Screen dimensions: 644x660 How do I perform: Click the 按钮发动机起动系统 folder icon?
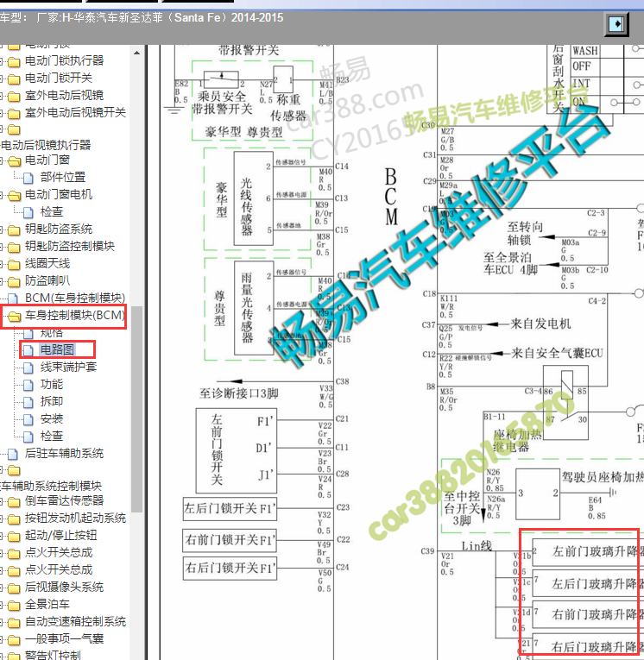tap(14, 519)
